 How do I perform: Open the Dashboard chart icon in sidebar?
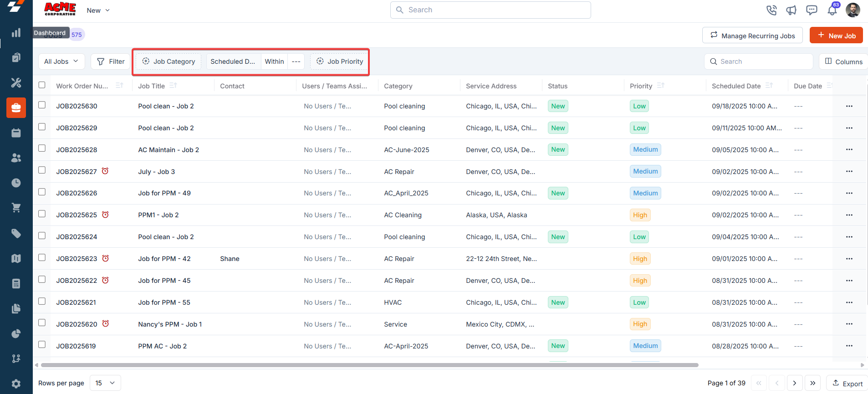coord(16,33)
